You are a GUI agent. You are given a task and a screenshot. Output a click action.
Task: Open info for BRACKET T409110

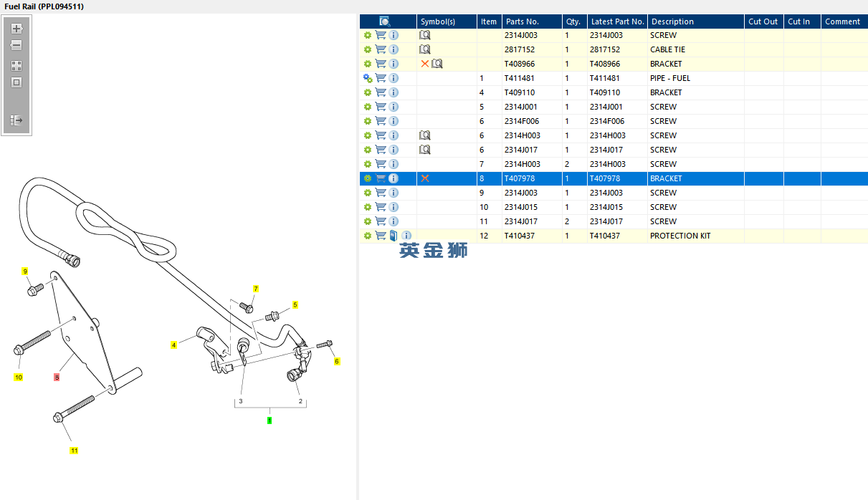pos(394,92)
